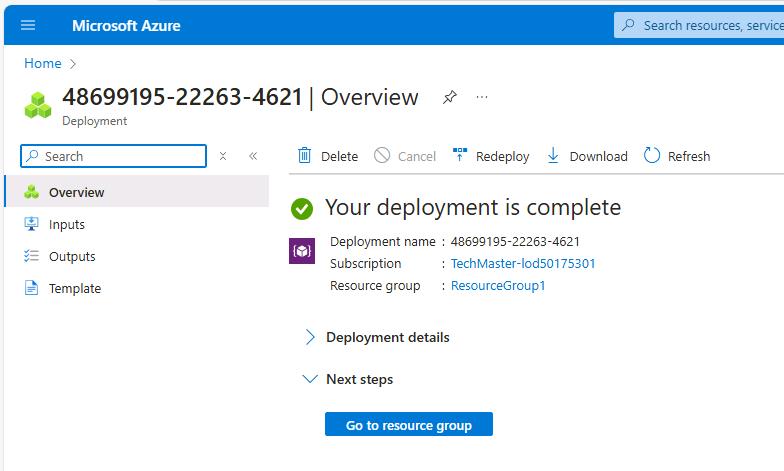Collapse the Next steps chevron
Screen dimensions: 784x471
pyautogui.click(x=310, y=379)
